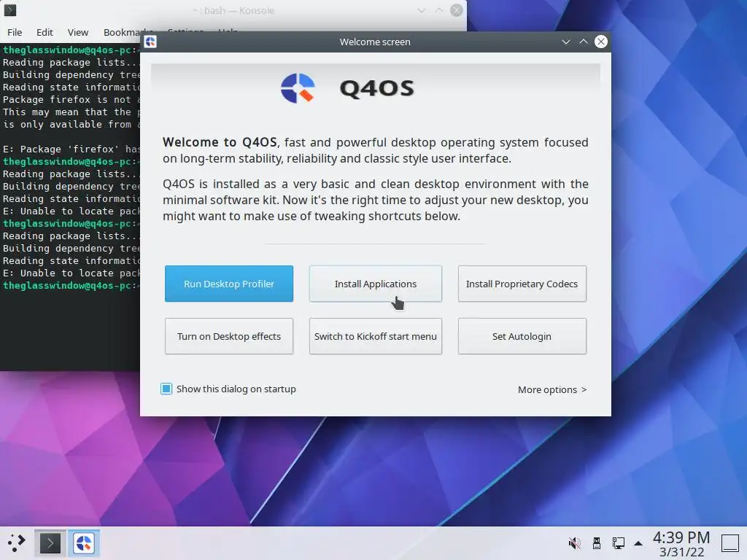Open Bookmarks menu in Konsole

tap(122, 32)
